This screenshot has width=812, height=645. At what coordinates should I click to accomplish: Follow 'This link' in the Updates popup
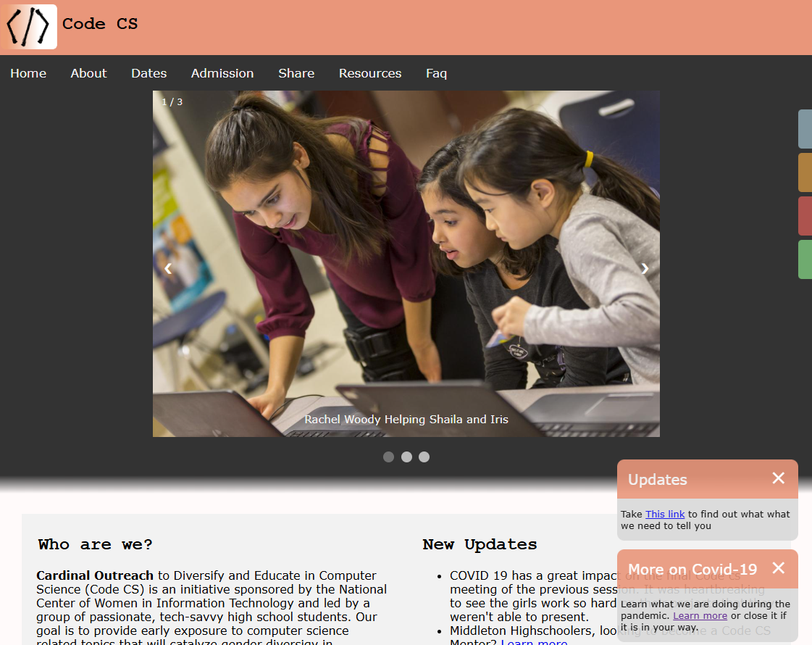point(664,514)
